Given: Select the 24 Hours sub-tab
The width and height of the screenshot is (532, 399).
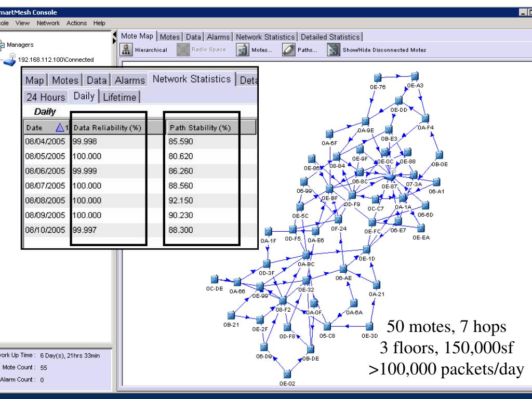Looking at the screenshot, I should (46, 97).
